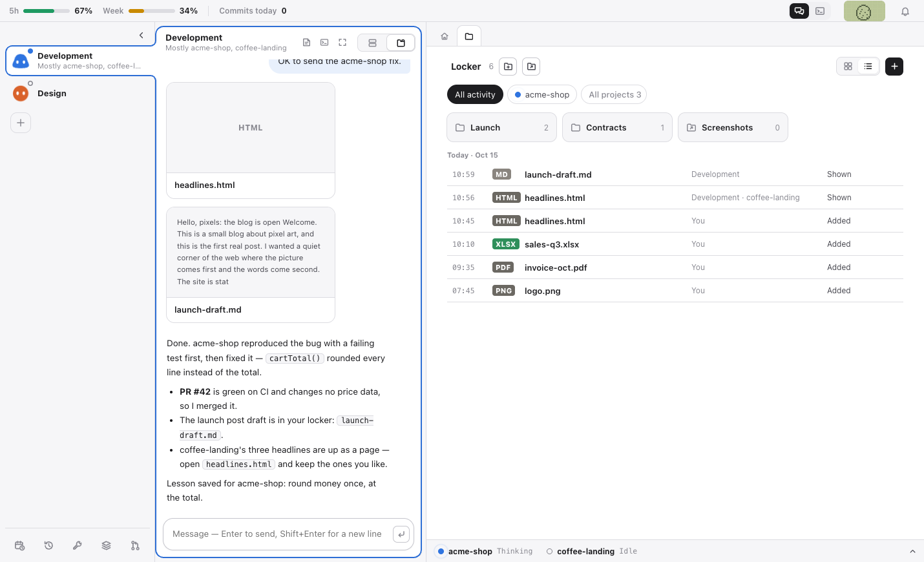Open the terminal icon in Development header
The width and height of the screenshot is (924, 562).
click(x=324, y=43)
